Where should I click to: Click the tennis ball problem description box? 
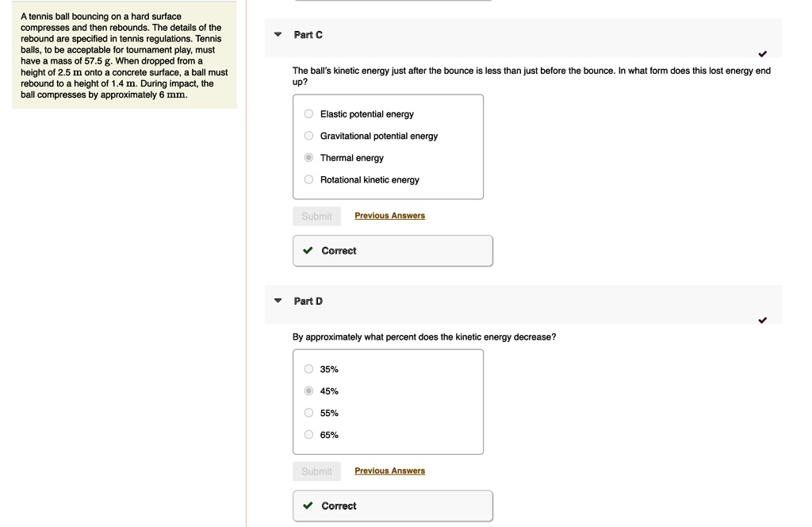(x=124, y=56)
